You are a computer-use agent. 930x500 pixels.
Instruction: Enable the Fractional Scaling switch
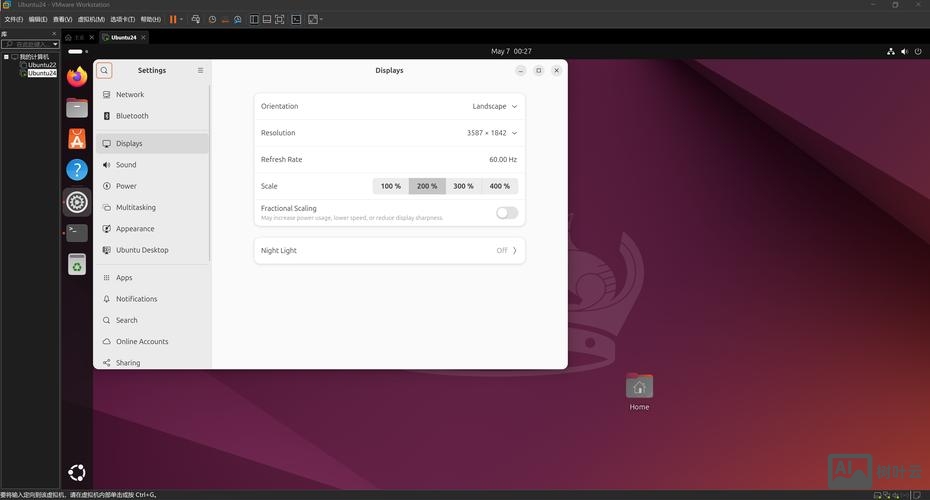(x=507, y=213)
